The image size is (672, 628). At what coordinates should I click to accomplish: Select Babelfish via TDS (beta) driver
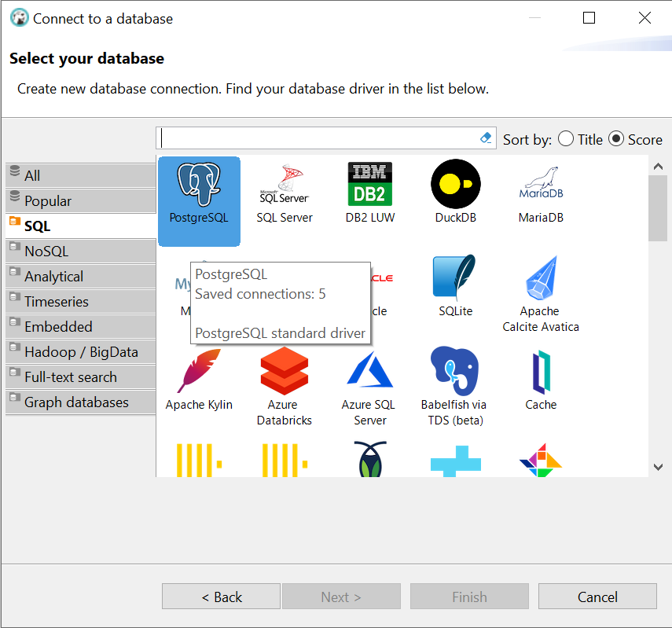pos(454,386)
